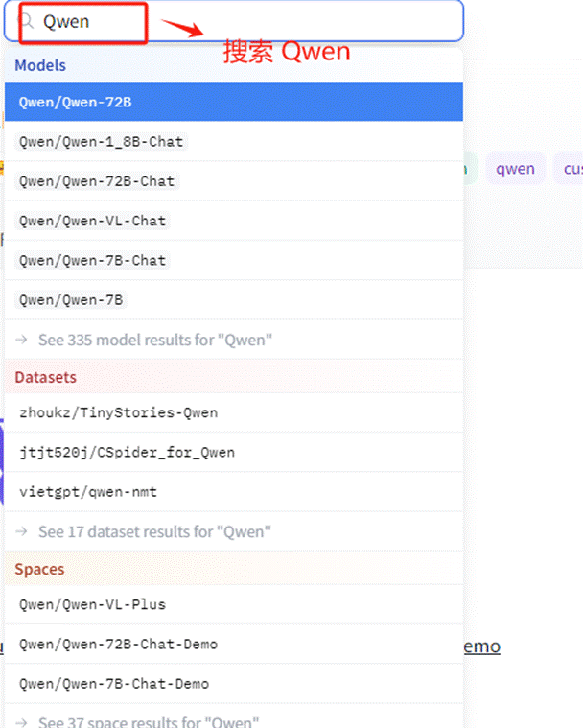The width and height of the screenshot is (583, 728).
Task: Click the purple qwen tag
Action: tap(515, 169)
